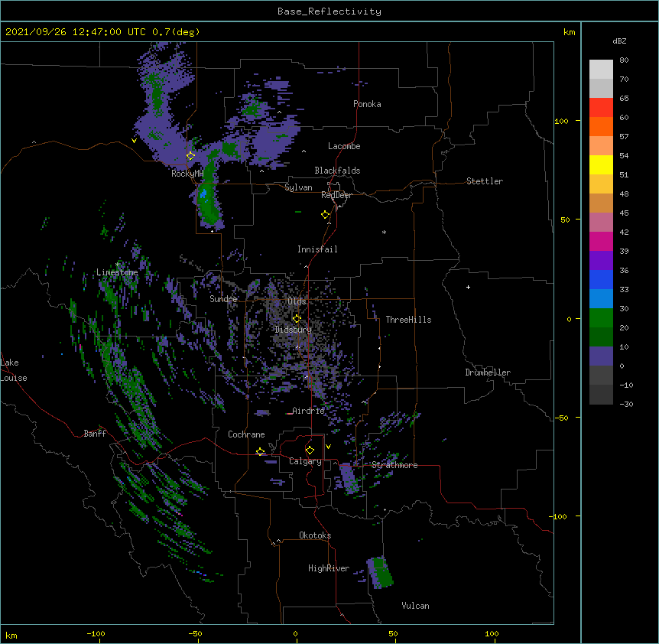The height and width of the screenshot is (644, 659).
Task: Click the Okotoks label
Action: 315,535
